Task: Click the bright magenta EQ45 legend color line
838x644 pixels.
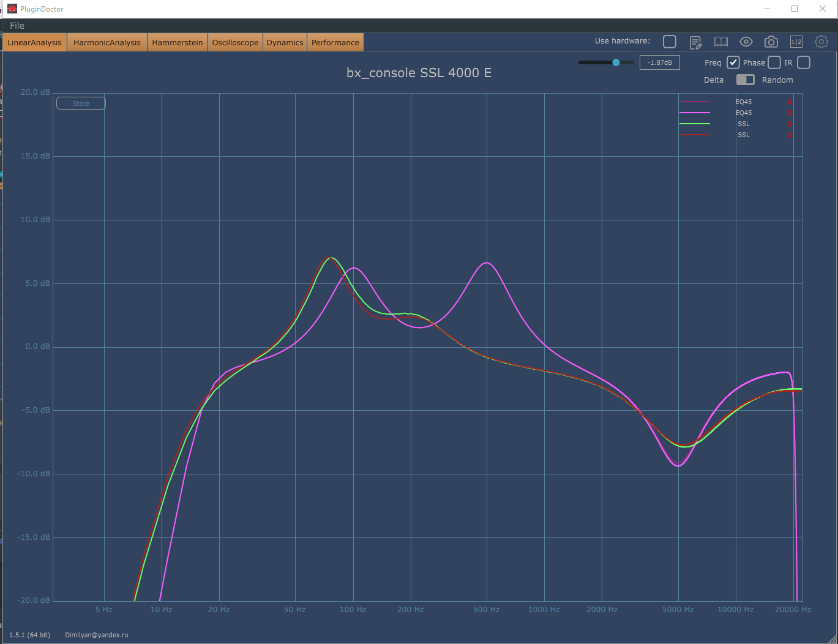Action: tap(695, 113)
